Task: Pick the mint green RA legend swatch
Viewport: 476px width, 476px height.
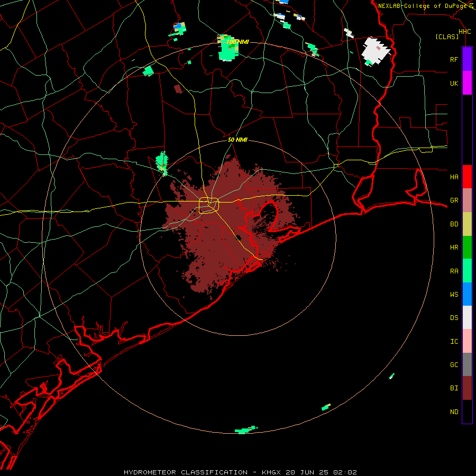Action: coord(467,271)
